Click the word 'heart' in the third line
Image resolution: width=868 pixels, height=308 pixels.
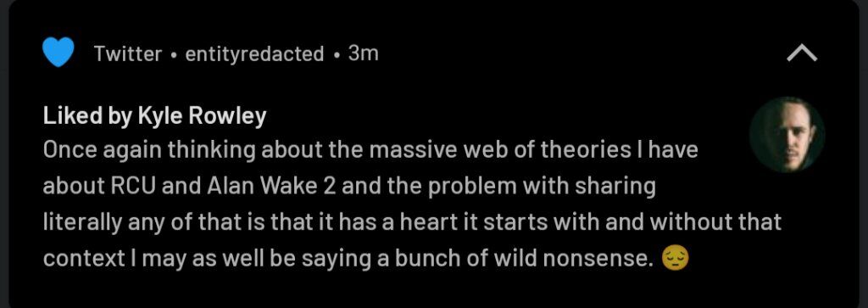(x=428, y=222)
